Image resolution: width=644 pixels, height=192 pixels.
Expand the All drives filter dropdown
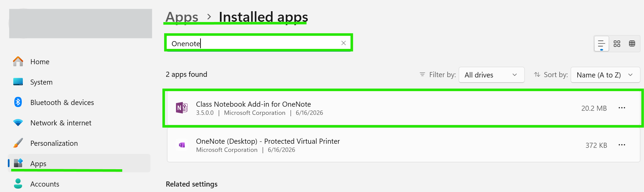[491, 75]
